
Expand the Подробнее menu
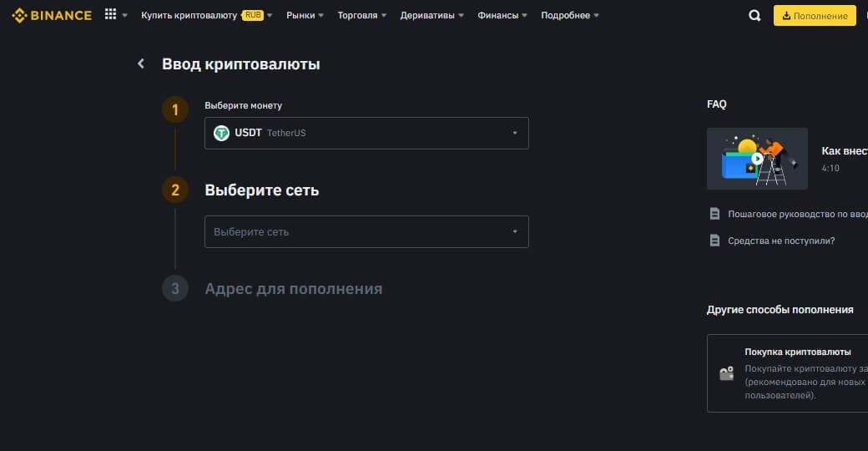(x=570, y=15)
